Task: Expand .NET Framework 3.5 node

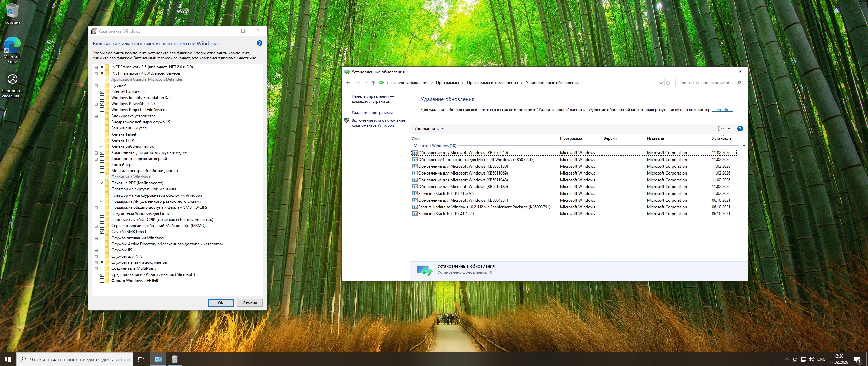Action: click(96, 67)
